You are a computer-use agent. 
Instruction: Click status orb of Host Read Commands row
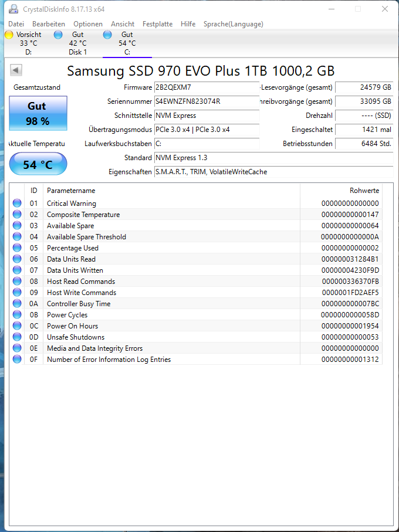click(17, 282)
